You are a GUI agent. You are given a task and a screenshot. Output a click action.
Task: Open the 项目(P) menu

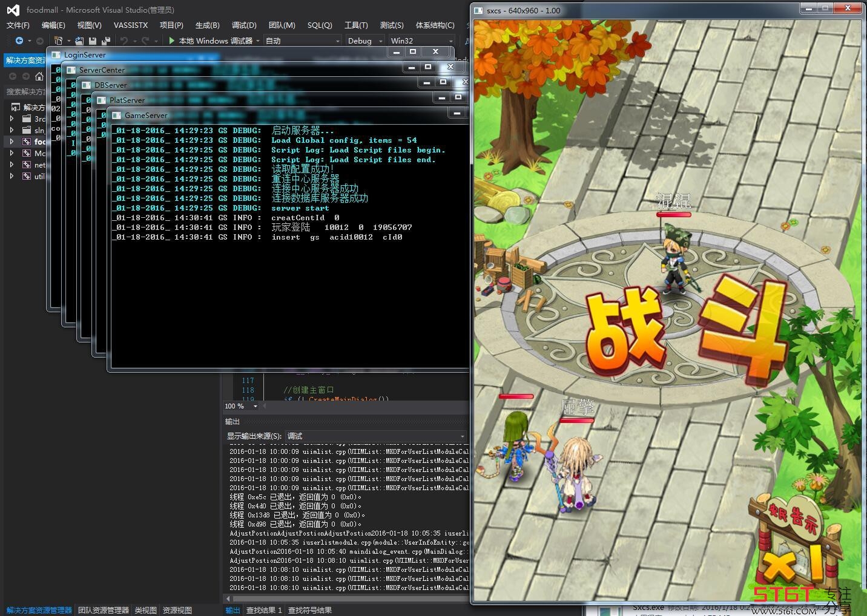click(x=171, y=25)
